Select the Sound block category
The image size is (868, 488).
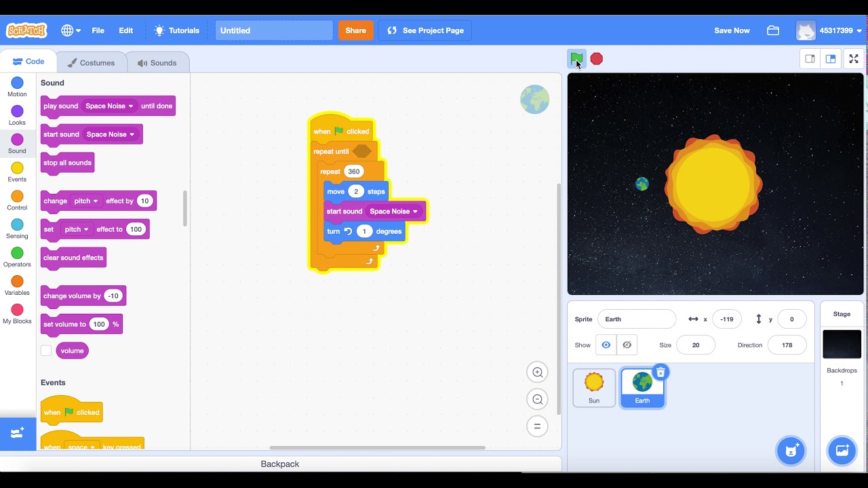[x=17, y=144]
